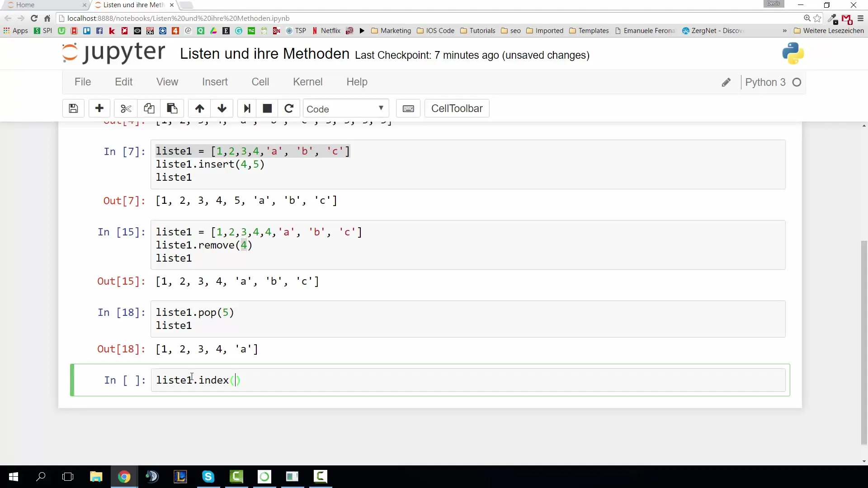Click the CellToolbar button

(457, 108)
